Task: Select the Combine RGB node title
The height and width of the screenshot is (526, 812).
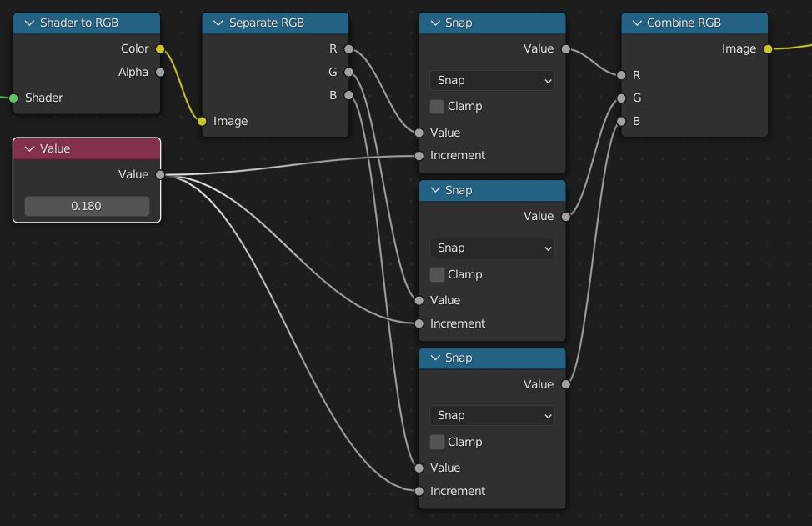Action: pyautogui.click(x=684, y=23)
